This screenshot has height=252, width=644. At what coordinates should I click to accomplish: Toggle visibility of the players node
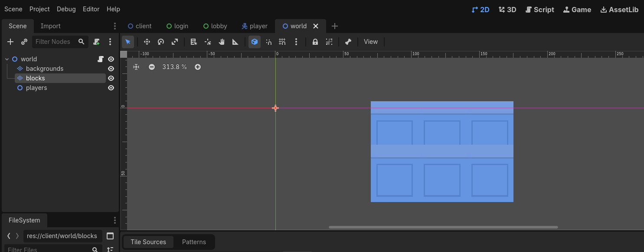click(111, 88)
